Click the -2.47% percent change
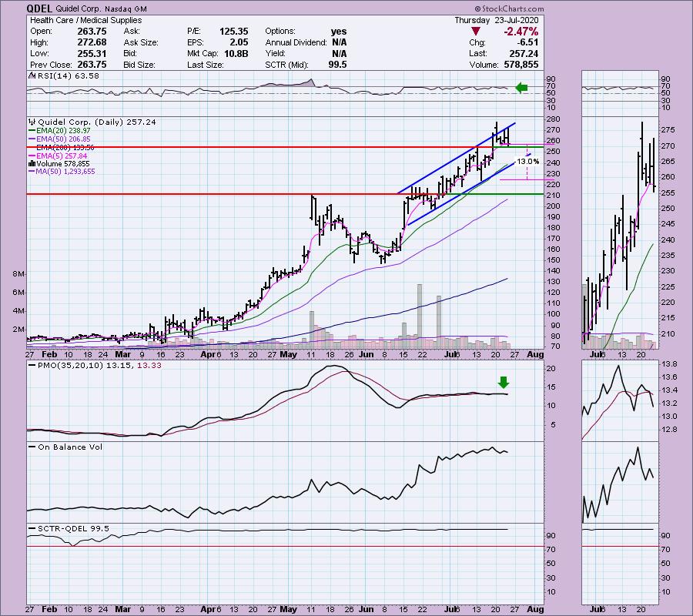The image size is (693, 616). [521, 32]
